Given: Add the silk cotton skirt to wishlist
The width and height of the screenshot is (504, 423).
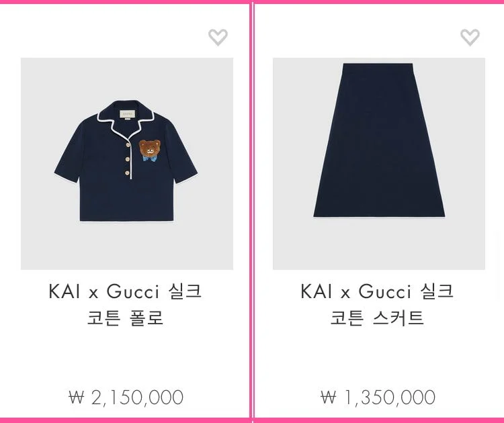Looking at the screenshot, I should (470, 37).
